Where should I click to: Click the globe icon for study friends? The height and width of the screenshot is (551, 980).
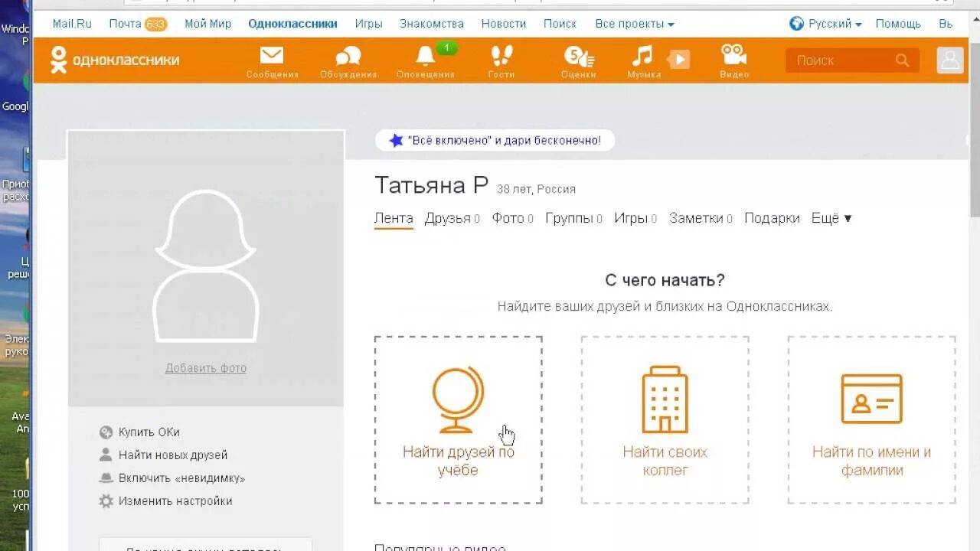pos(458,399)
